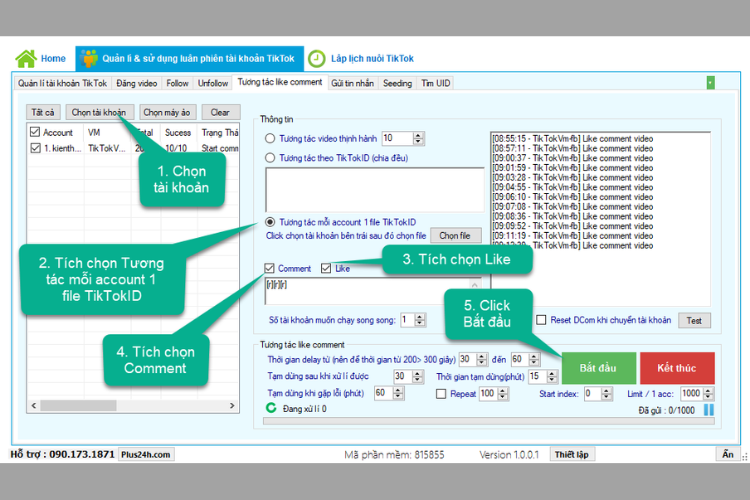Adjust Thời gian tạm dừng phút stepper
The image size is (750, 500).
coord(552,377)
